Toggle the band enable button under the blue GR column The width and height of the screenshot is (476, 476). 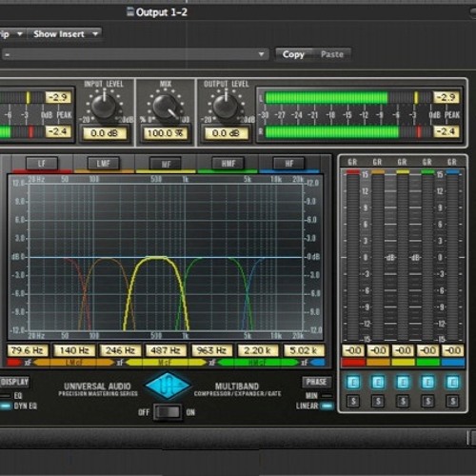pyautogui.click(x=453, y=383)
